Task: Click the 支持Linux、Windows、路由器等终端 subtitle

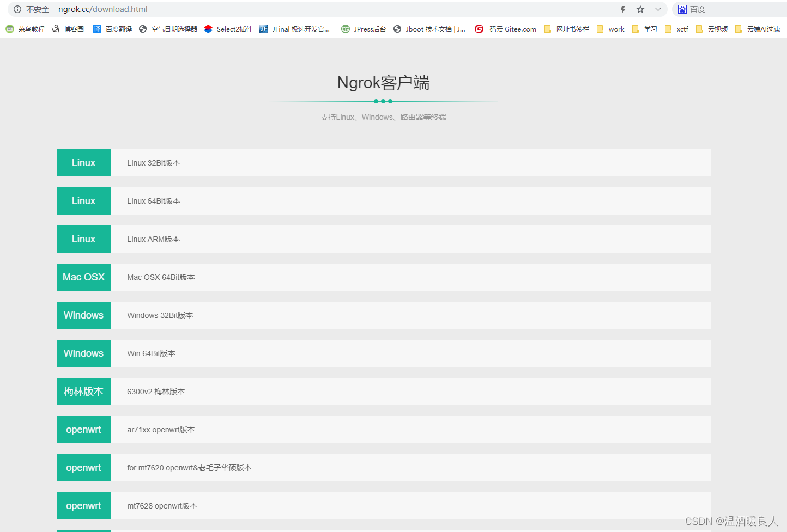Action: point(384,117)
